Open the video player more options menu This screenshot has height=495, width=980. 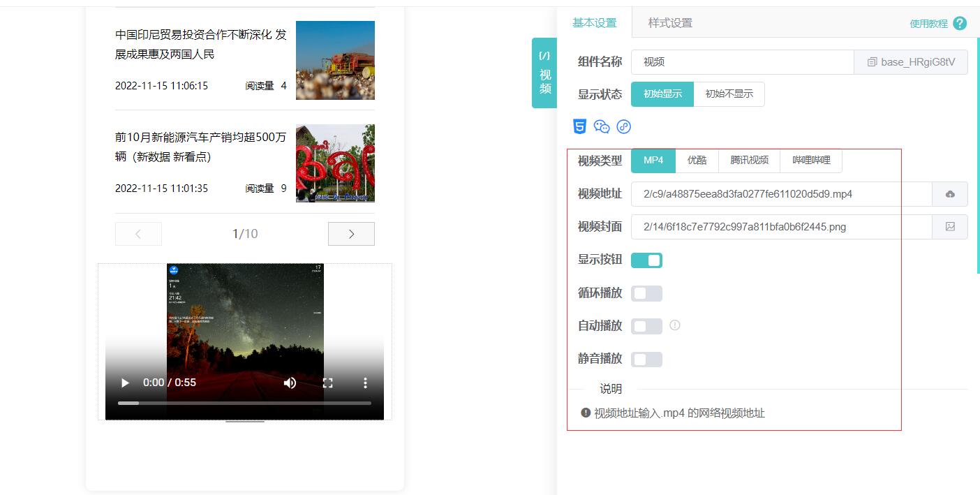364,383
